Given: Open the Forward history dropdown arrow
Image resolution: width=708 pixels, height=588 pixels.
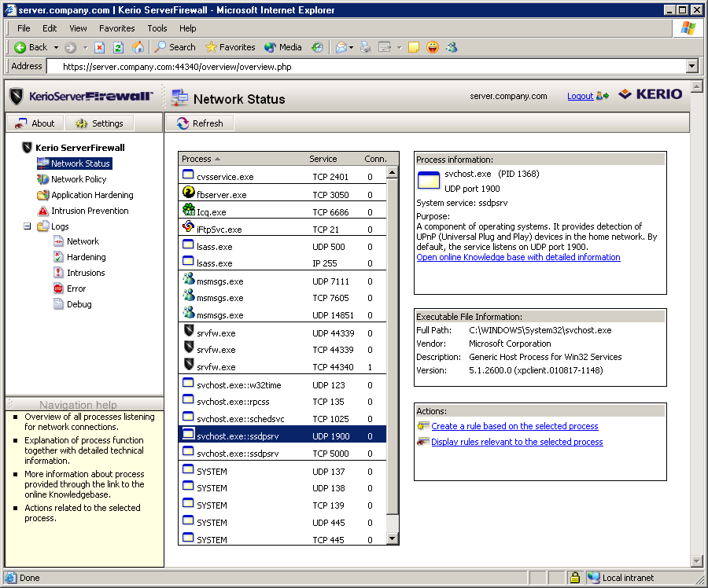Looking at the screenshot, I should (x=85, y=47).
